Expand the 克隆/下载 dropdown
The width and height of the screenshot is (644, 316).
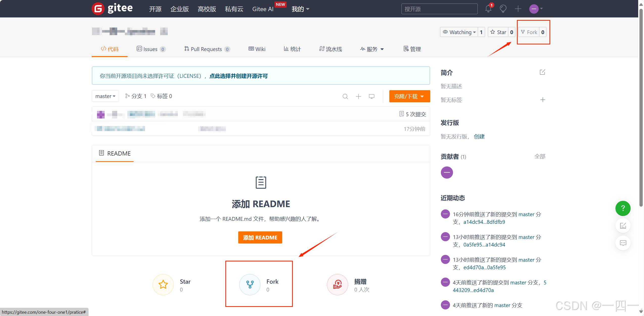(409, 96)
